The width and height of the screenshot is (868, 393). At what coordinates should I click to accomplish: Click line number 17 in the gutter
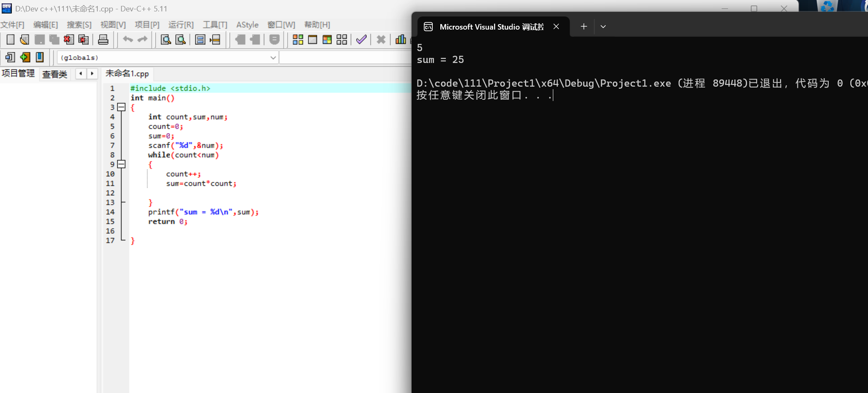click(x=110, y=240)
